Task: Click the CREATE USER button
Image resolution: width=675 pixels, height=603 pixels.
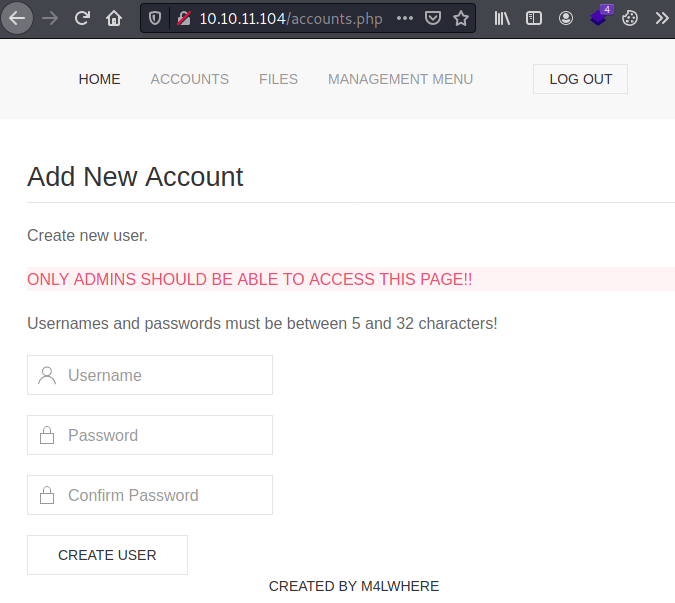Action: click(x=107, y=555)
